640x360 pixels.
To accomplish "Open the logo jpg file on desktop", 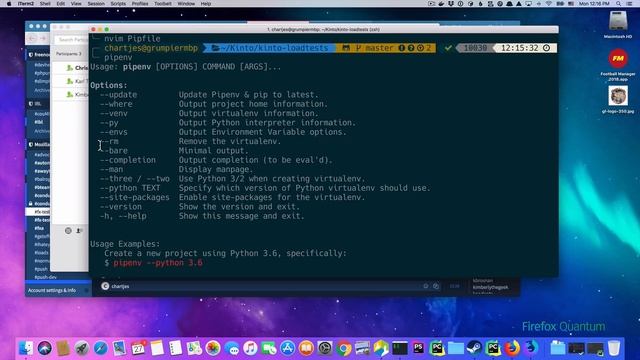I will (x=618, y=99).
